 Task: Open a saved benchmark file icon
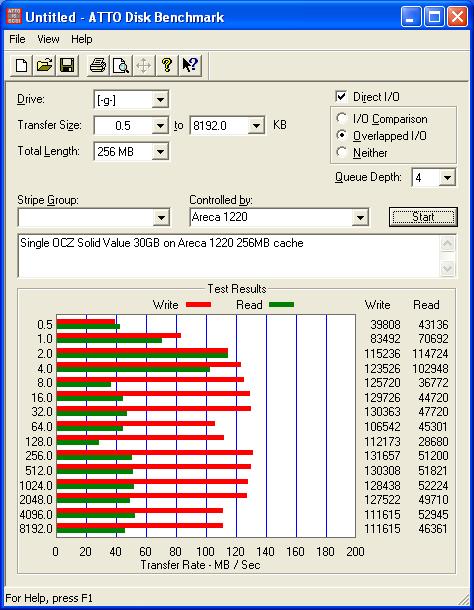click(44, 65)
